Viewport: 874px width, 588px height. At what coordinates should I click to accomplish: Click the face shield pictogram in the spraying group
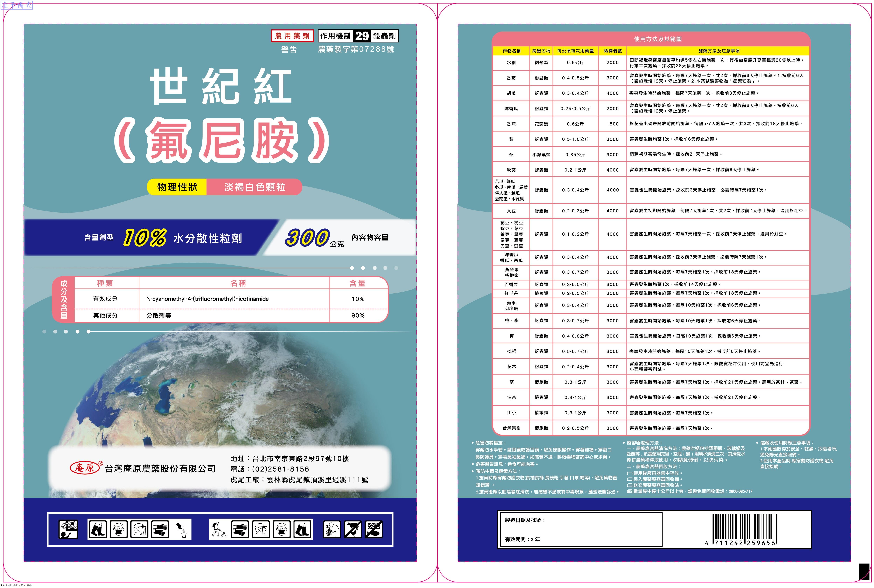pos(261,530)
